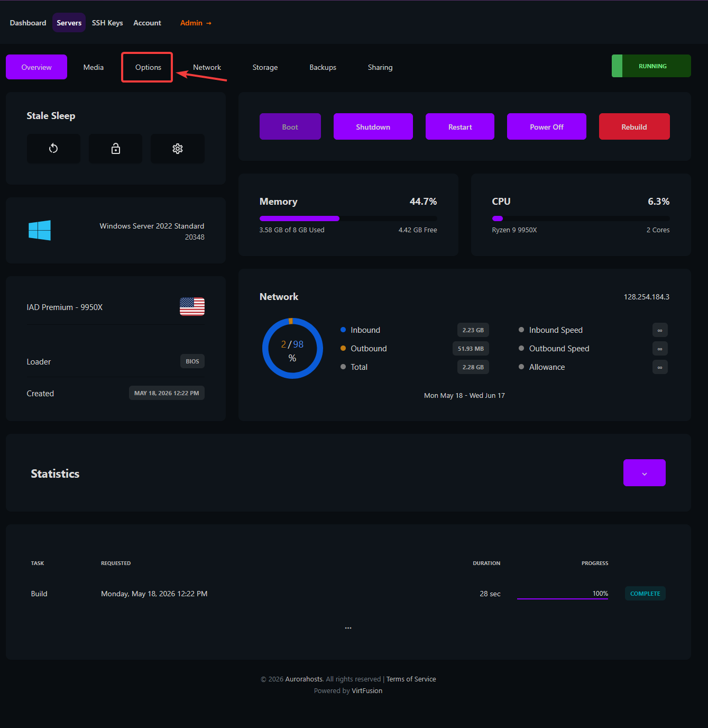708x728 pixels.
Task: Click the United States flag icon
Action: pos(192,306)
